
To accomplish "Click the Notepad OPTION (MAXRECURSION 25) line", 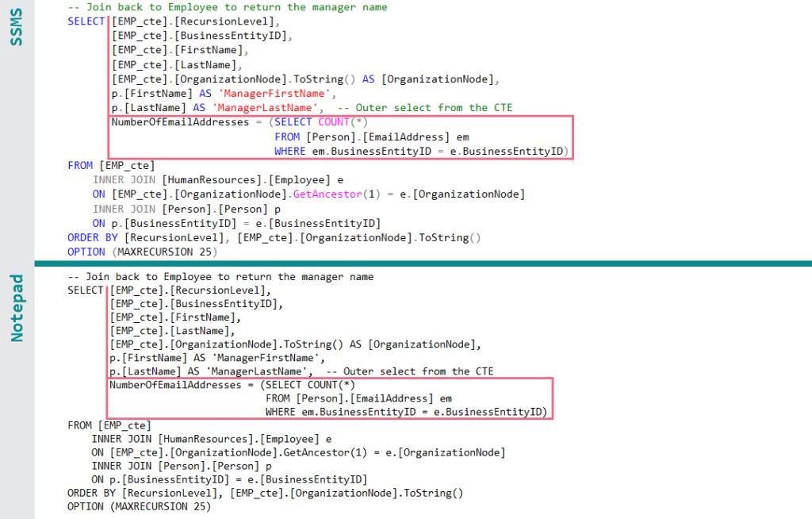I will click(140, 506).
